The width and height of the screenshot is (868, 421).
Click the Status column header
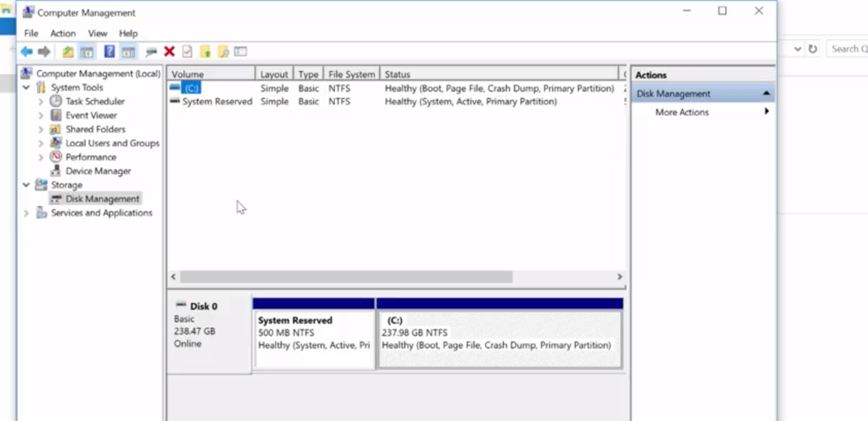point(499,74)
